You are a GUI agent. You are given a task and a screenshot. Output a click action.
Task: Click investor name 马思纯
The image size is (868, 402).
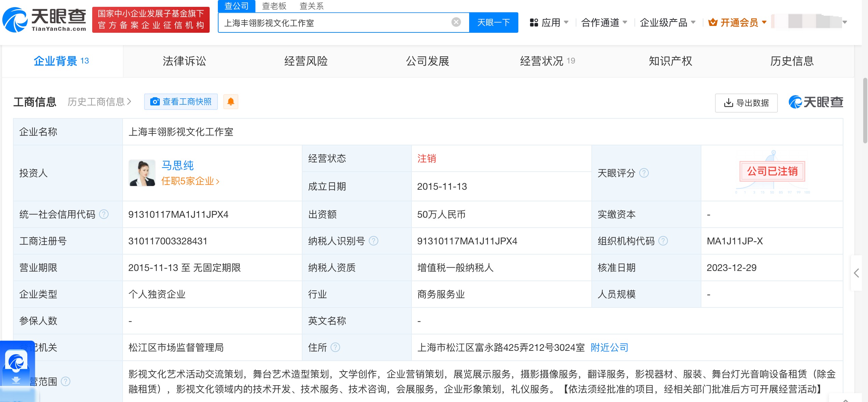[x=178, y=166]
